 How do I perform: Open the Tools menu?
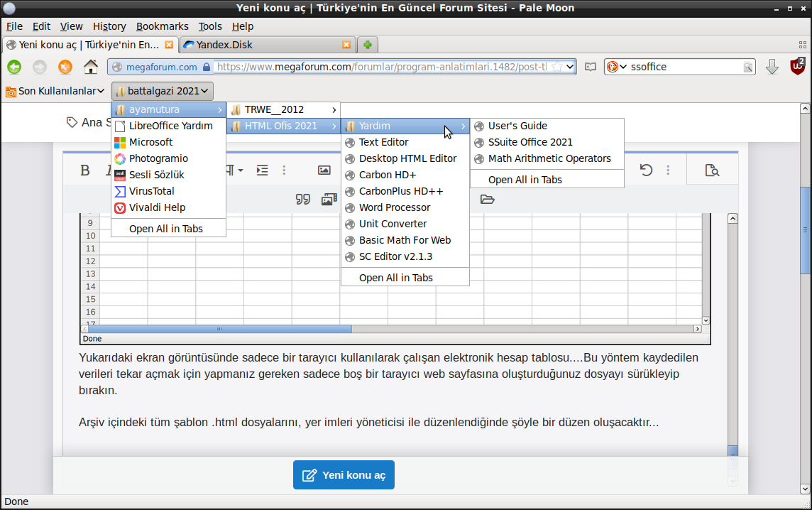click(209, 26)
